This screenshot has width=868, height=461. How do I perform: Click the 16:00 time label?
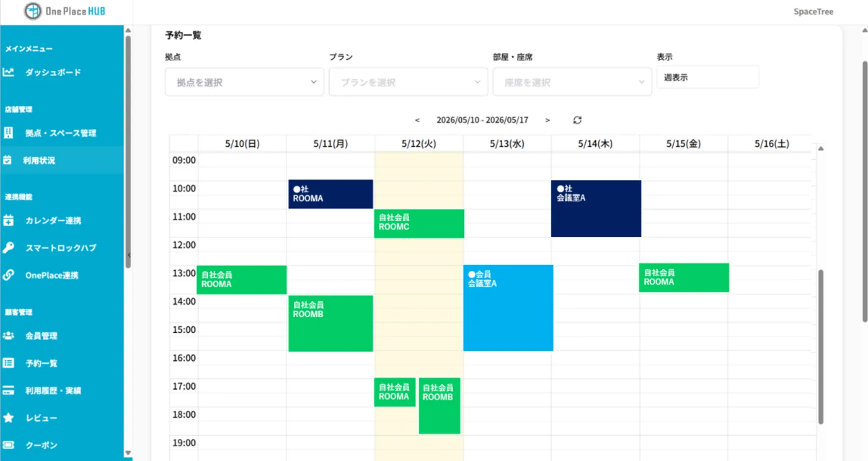(184, 358)
